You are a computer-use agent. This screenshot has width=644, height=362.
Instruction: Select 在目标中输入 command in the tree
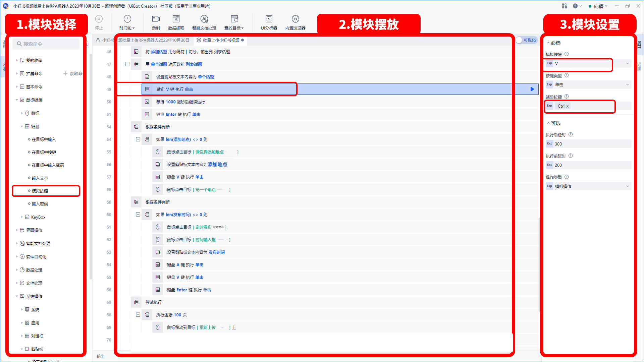pyautogui.click(x=44, y=139)
